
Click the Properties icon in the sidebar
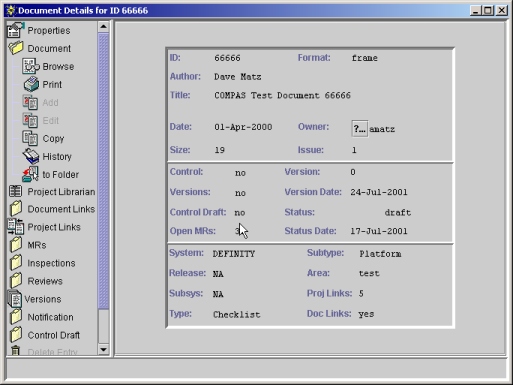(15, 30)
